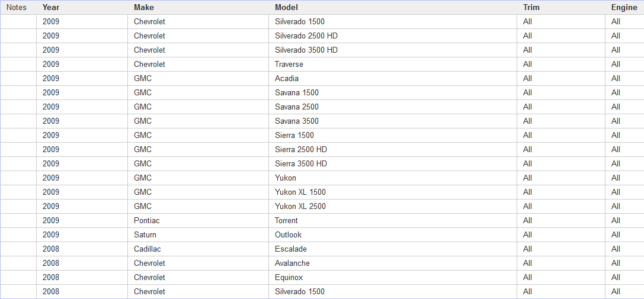
Task: Select the Avalanche model cell
Action: coord(393,263)
